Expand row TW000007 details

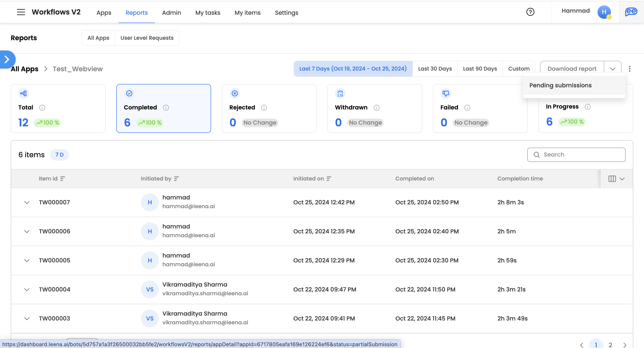coord(27,202)
